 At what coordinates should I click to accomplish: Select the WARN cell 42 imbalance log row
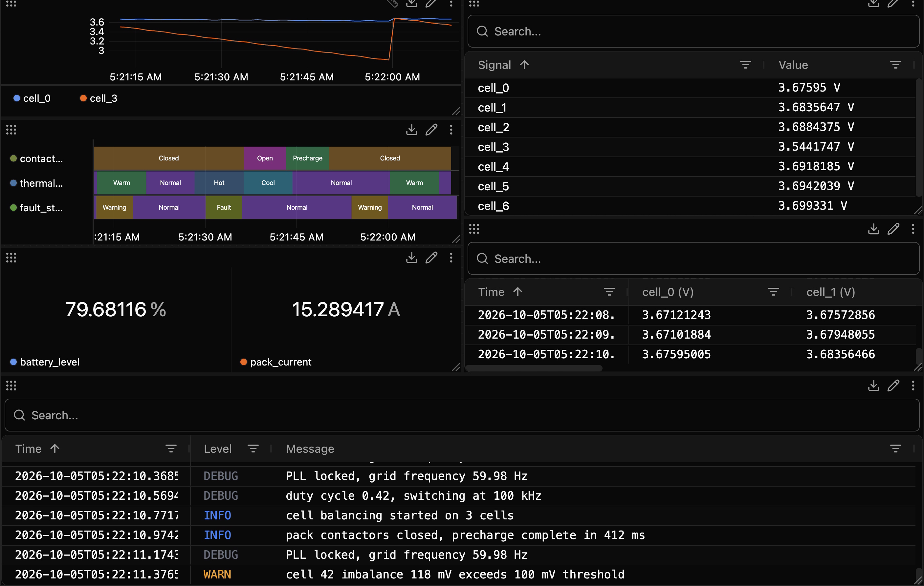point(459,575)
